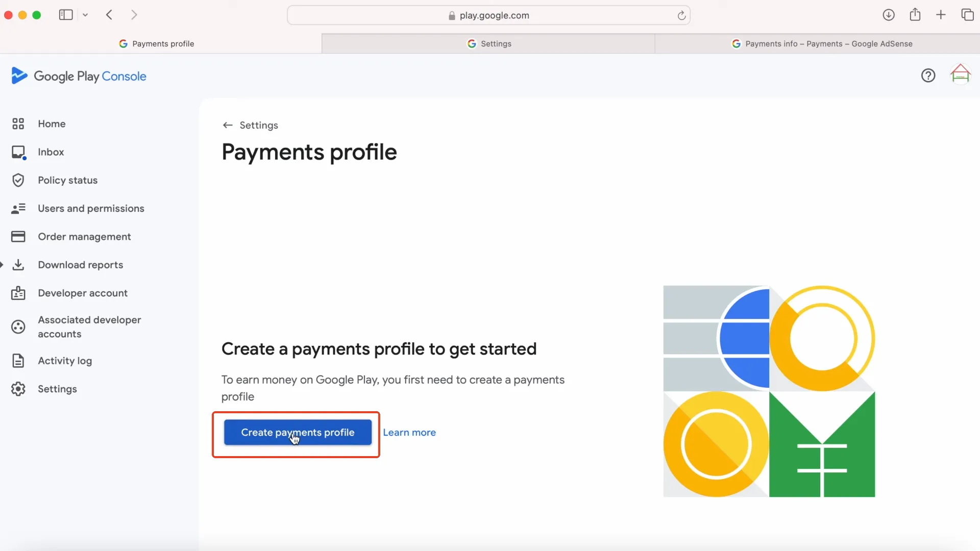This screenshot has height=551, width=980.
Task: Go forward with Safari's forward arrow
Action: coord(134,15)
